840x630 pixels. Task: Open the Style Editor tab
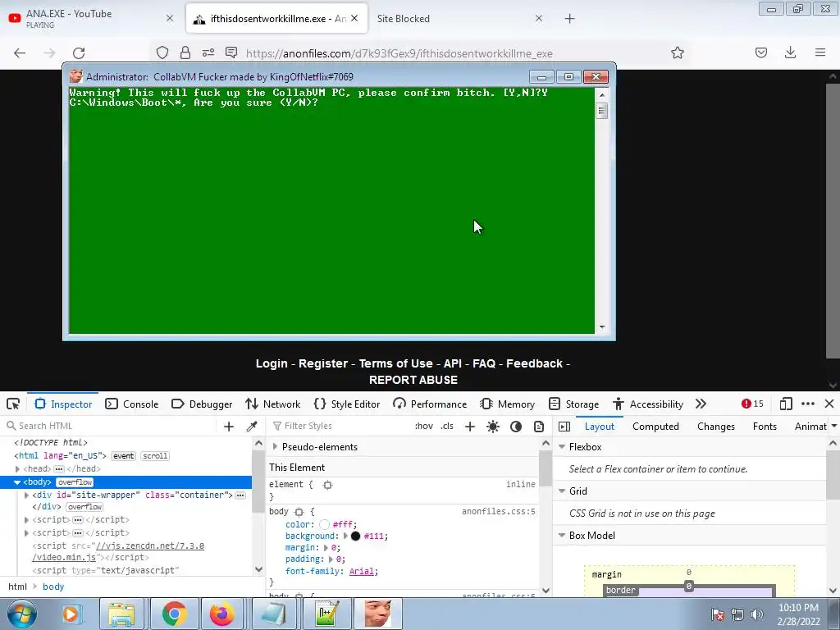tap(347, 404)
